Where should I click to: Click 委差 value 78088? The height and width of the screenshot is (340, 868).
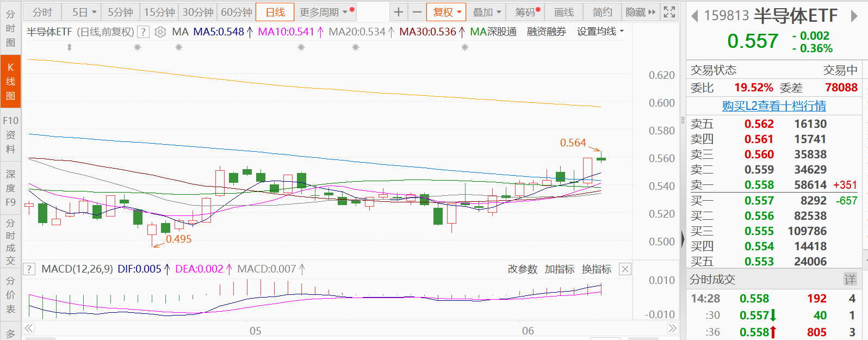841,88
